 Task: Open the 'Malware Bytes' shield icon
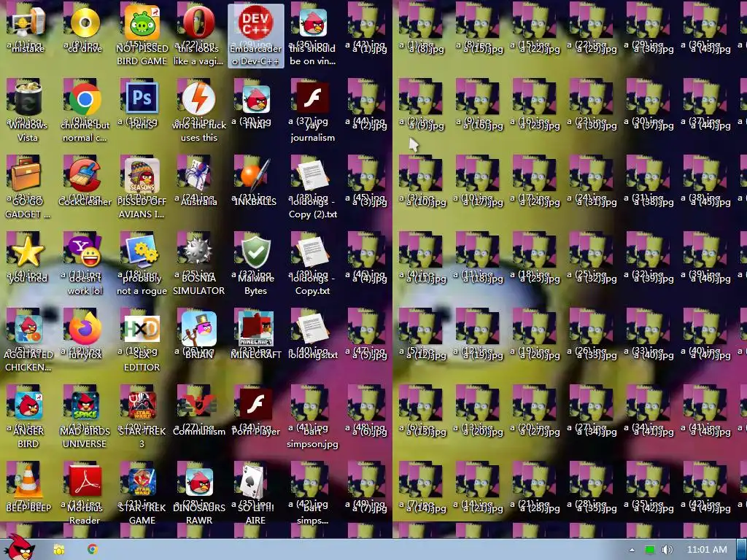[256, 252]
